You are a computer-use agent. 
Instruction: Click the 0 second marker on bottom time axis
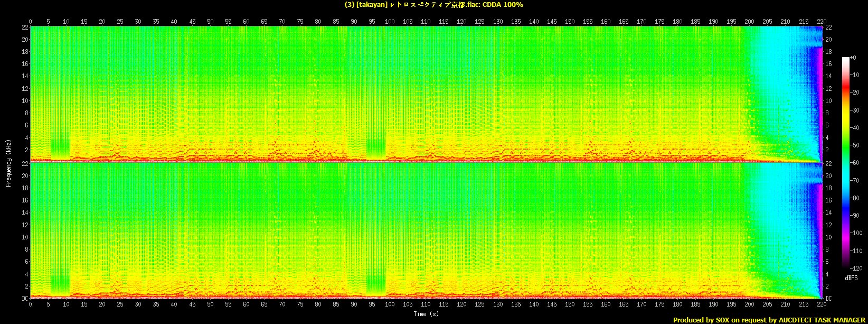click(x=31, y=305)
